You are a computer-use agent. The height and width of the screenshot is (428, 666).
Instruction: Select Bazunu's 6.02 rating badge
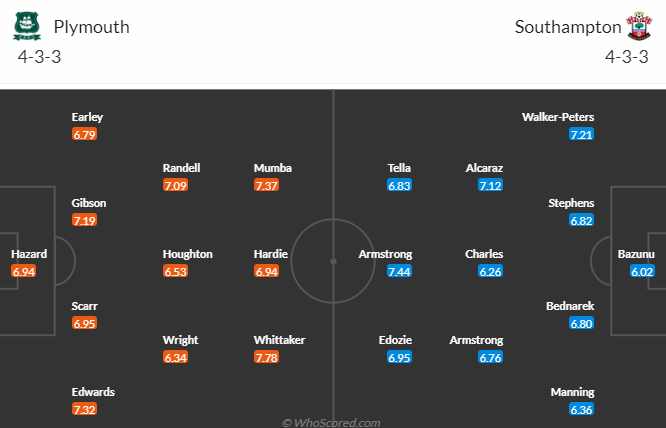pos(641,271)
